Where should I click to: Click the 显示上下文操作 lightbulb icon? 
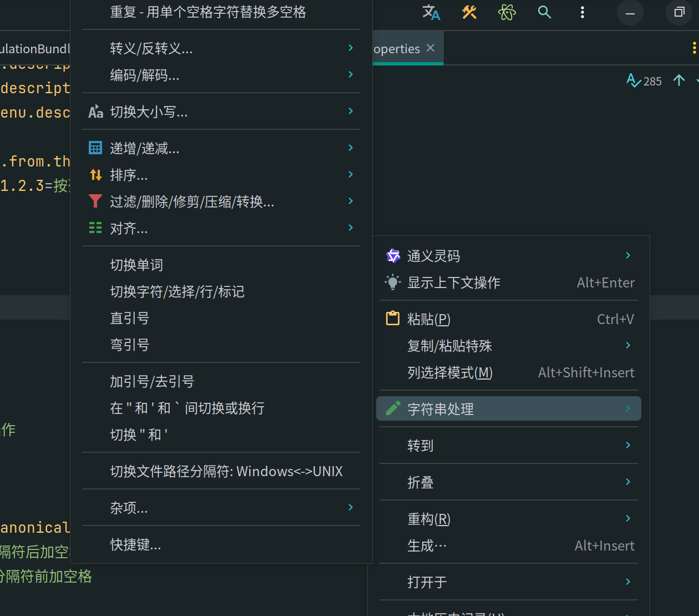tap(393, 282)
